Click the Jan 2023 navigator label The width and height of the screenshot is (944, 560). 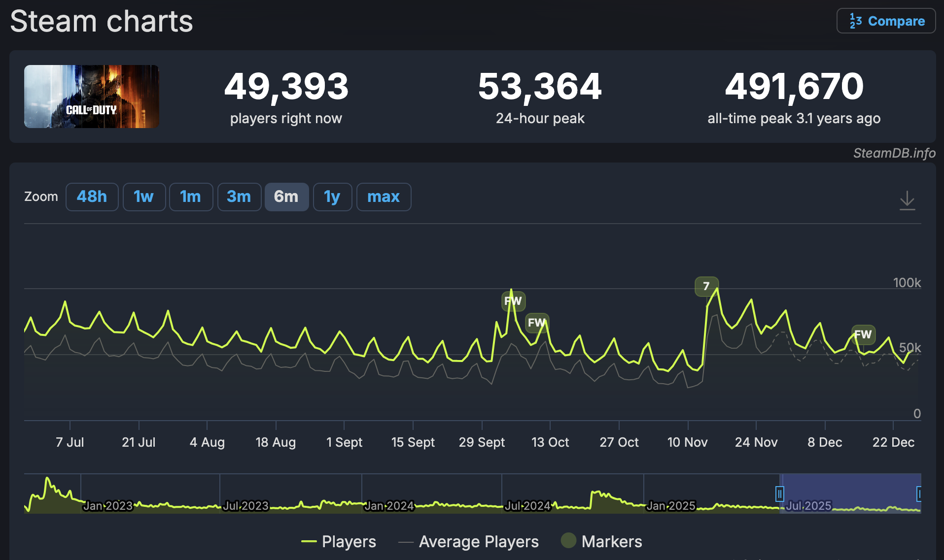108,506
